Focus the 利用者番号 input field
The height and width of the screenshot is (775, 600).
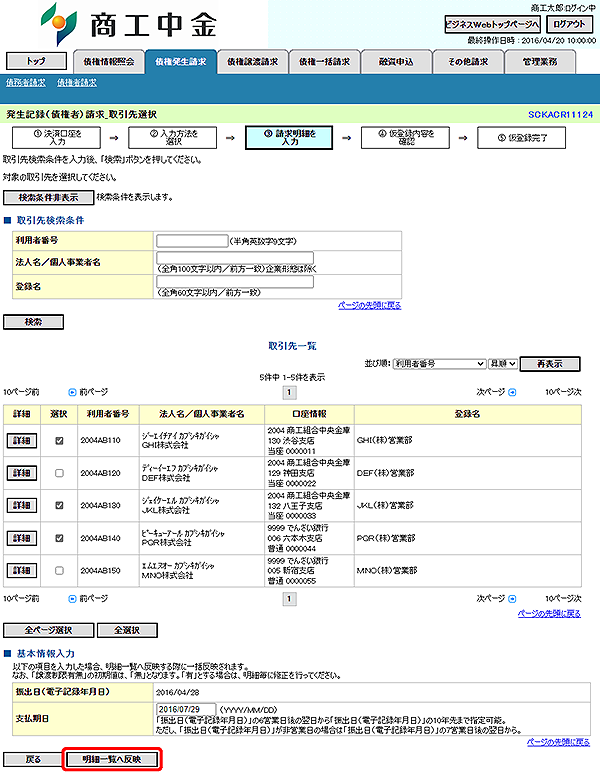click(x=192, y=241)
